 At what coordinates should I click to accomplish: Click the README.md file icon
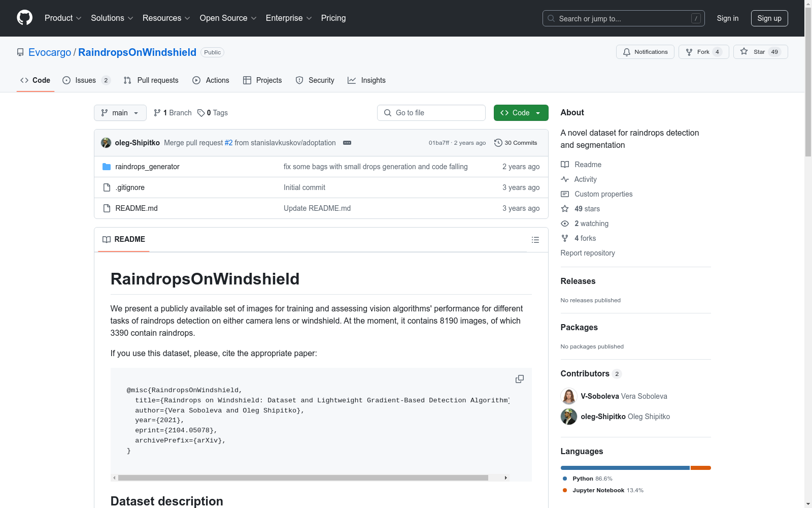click(107, 208)
